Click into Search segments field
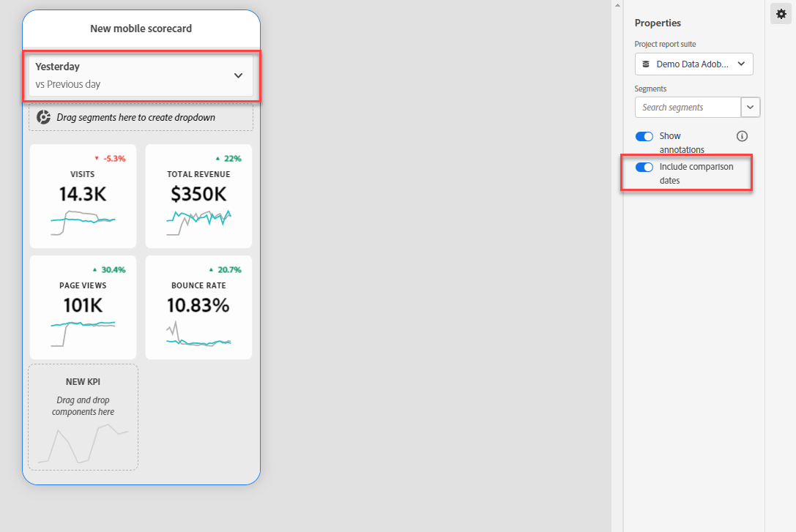Screen dimensions: 796x532 [687, 108]
